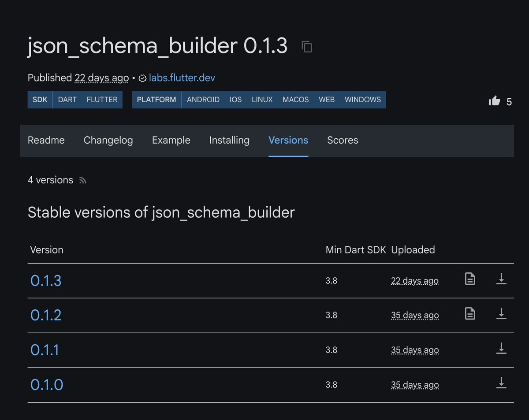Click the 'Uploaded' column header
Viewport: 529px width, 420px height.
point(413,250)
